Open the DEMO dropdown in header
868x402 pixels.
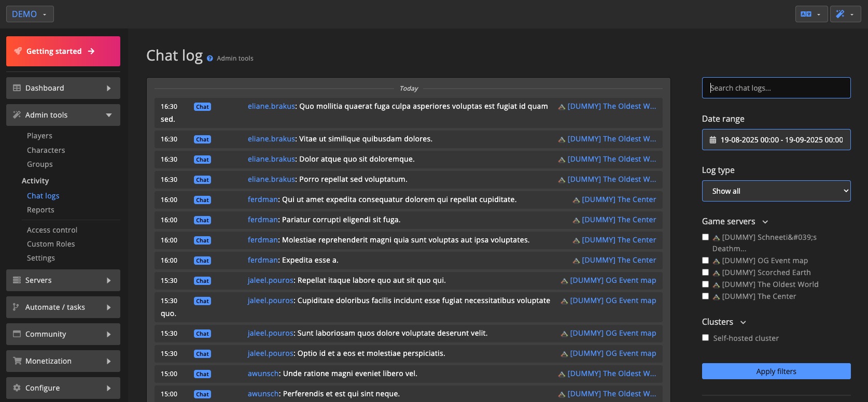[x=30, y=14]
